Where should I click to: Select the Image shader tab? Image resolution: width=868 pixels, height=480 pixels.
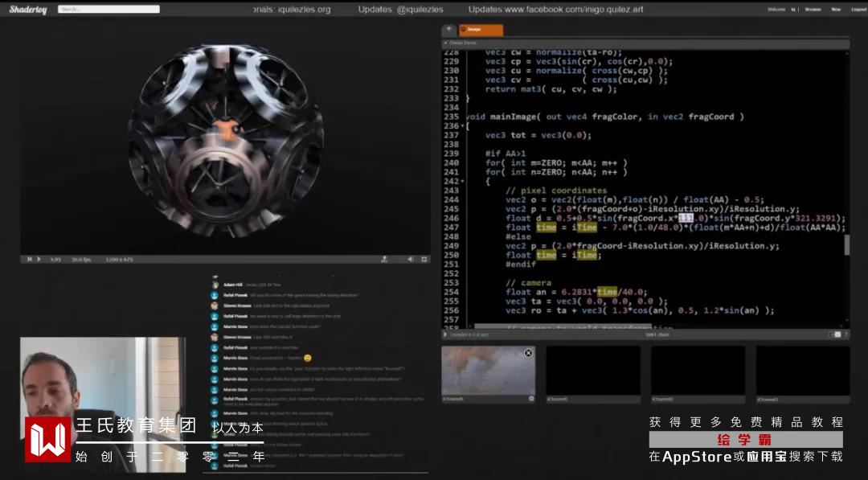[481, 29]
